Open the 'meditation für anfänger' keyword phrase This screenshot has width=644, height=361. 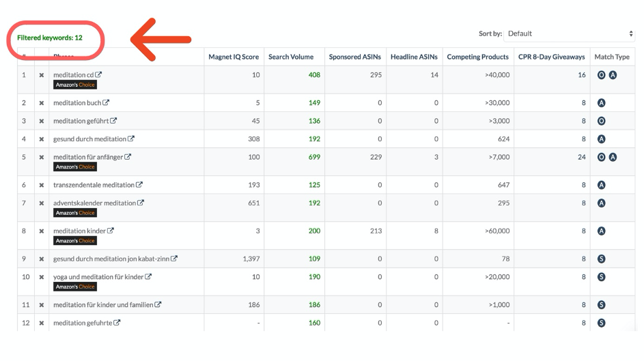tap(88, 157)
